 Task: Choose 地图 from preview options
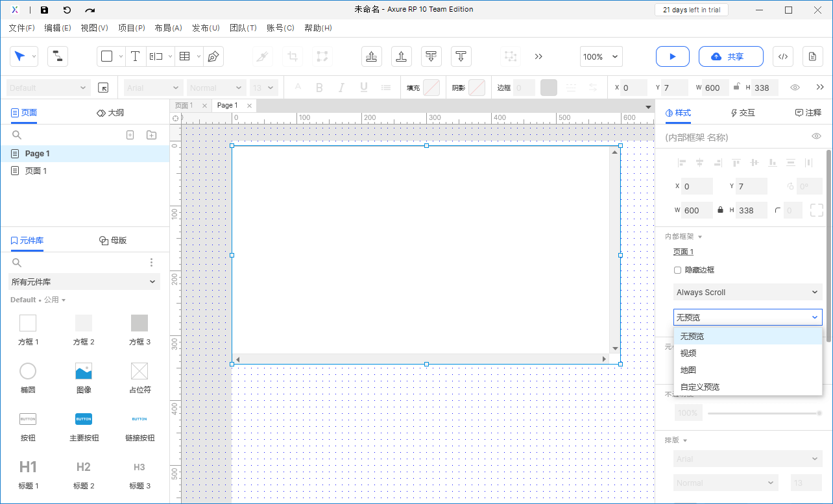tap(748, 370)
